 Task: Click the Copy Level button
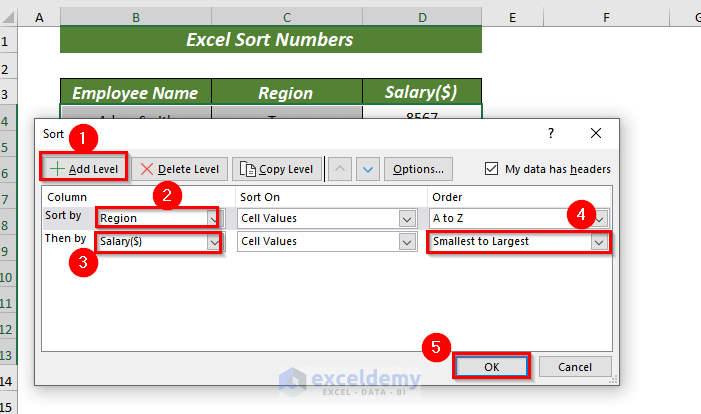pyautogui.click(x=277, y=169)
